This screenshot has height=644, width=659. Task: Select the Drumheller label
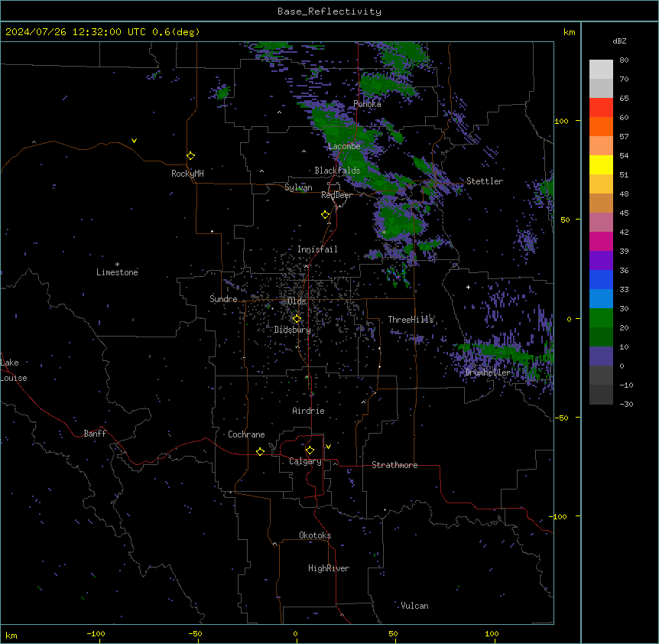[x=488, y=372]
